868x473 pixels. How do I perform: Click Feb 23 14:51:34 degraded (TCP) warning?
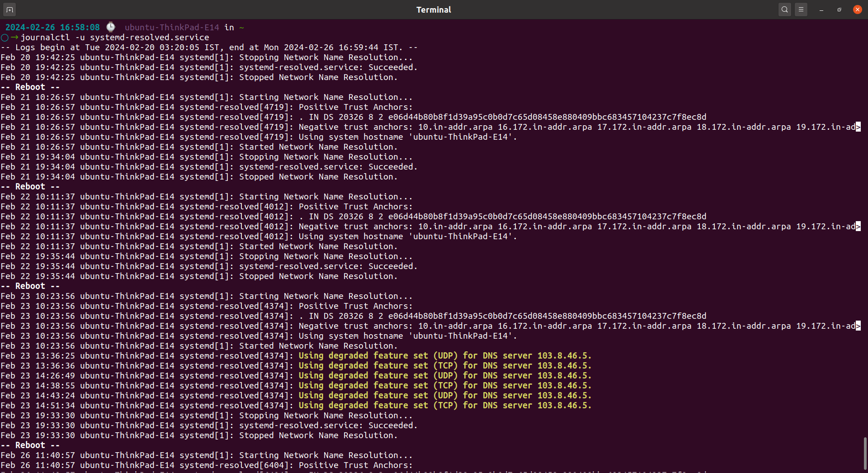pyautogui.click(x=296, y=406)
